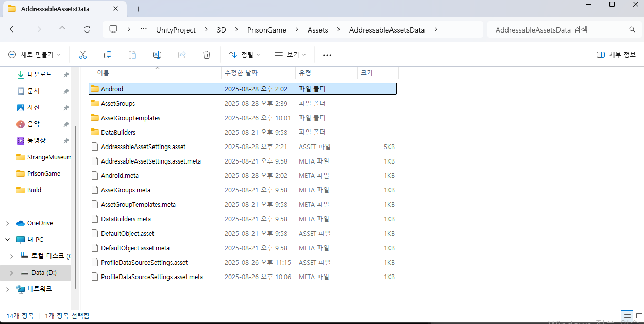Click chevron after AddressableAssetsData in path
This screenshot has height=324, width=644.
coord(436,30)
